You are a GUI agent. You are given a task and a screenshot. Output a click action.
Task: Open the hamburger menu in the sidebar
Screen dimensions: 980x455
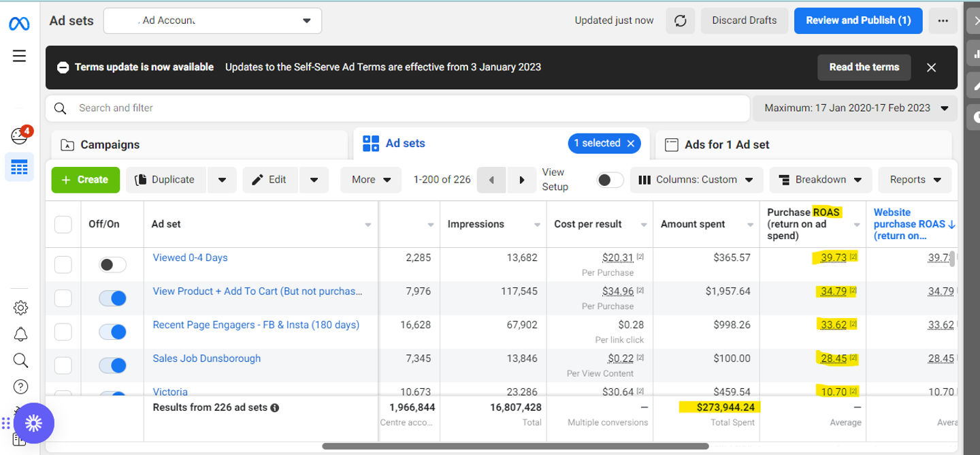pos(19,56)
